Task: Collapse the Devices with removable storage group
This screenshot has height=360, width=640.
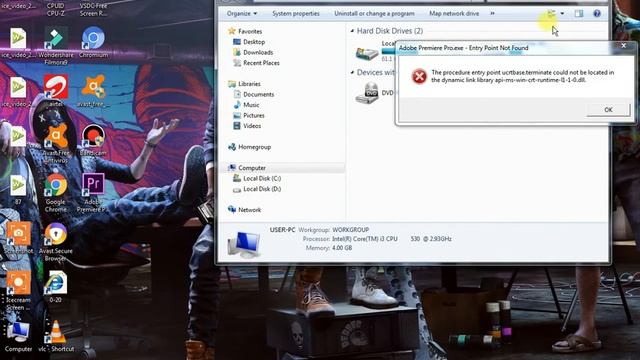Action: 352,72
